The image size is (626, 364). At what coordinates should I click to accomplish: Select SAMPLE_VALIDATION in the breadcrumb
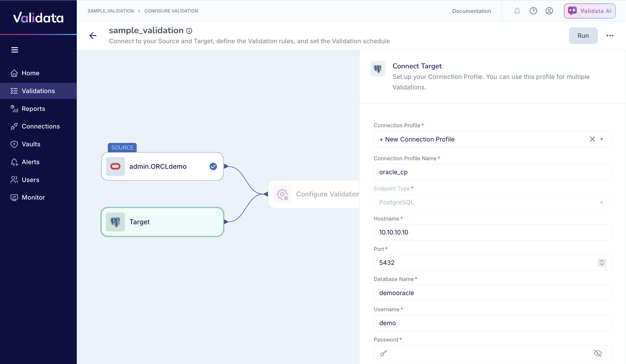click(111, 11)
